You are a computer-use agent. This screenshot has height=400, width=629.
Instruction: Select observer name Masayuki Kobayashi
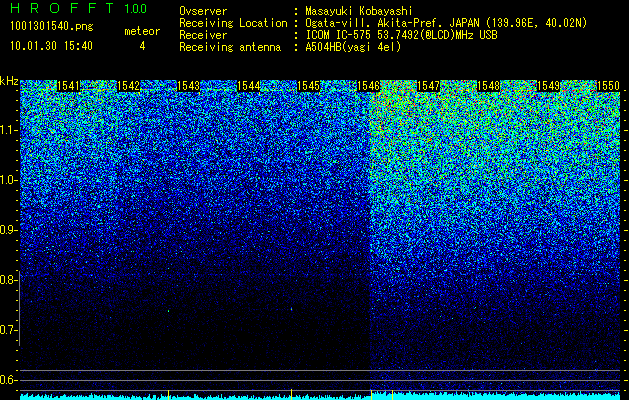(358, 11)
